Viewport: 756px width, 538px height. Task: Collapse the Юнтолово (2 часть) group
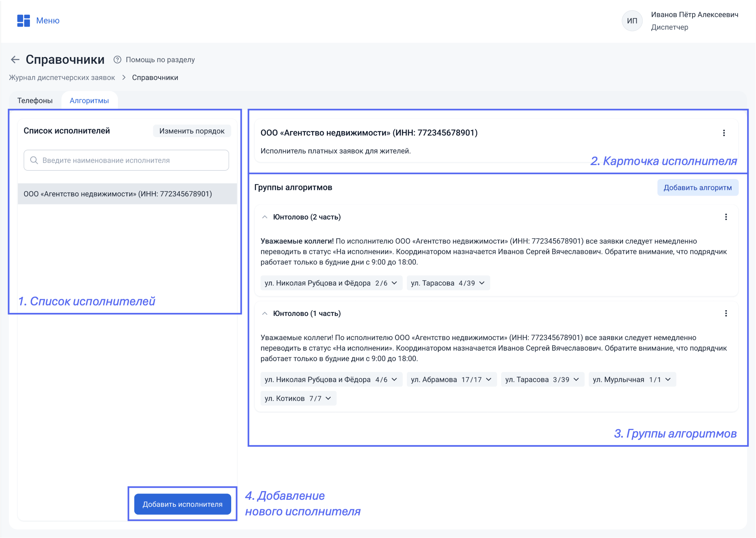click(x=265, y=217)
